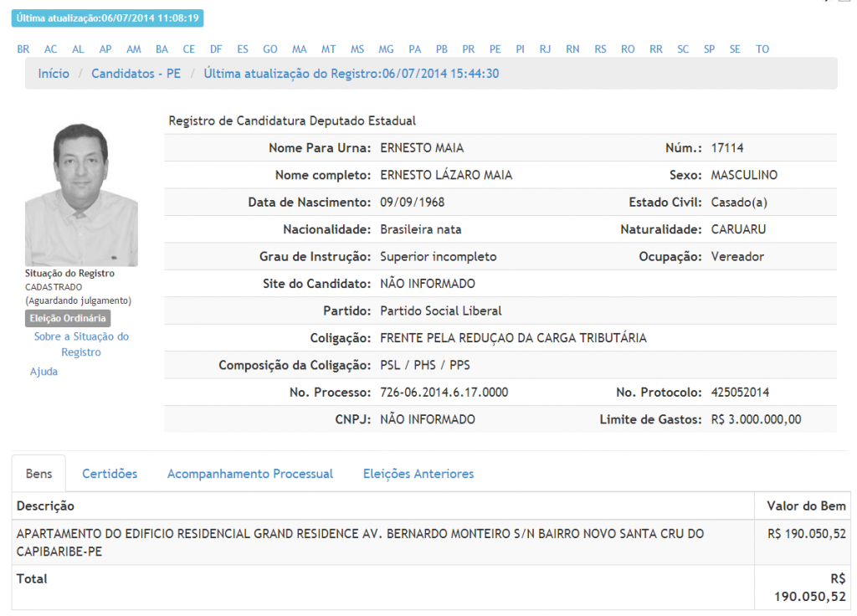Go to the AP state link
Image resolution: width=857 pixels, height=616 pixels.
105,49
